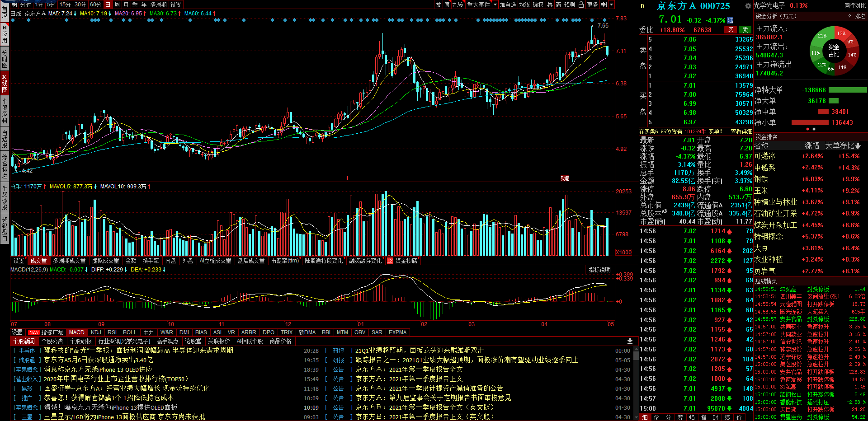The image size is (868, 421).
Task: Click the pin arrow icon before 分时
Action: [x=14, y=5]
